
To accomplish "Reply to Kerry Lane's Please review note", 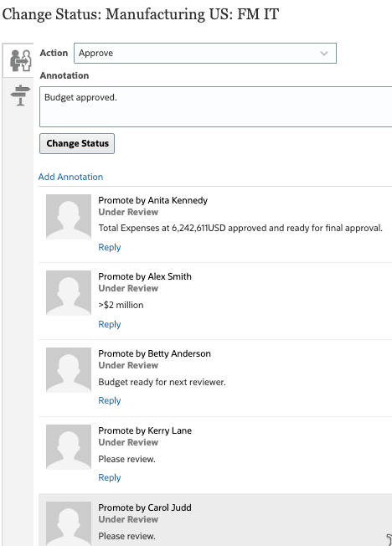I will coord(110,477).
